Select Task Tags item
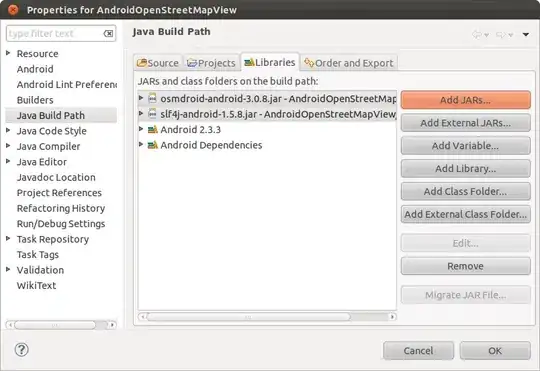540x371 pixels. pos(38,254)
